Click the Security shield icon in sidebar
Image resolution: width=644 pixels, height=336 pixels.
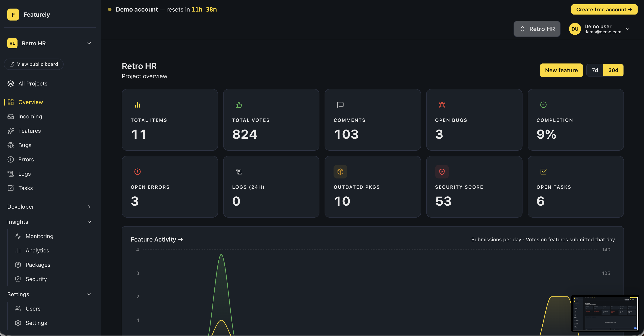[18, 279]
